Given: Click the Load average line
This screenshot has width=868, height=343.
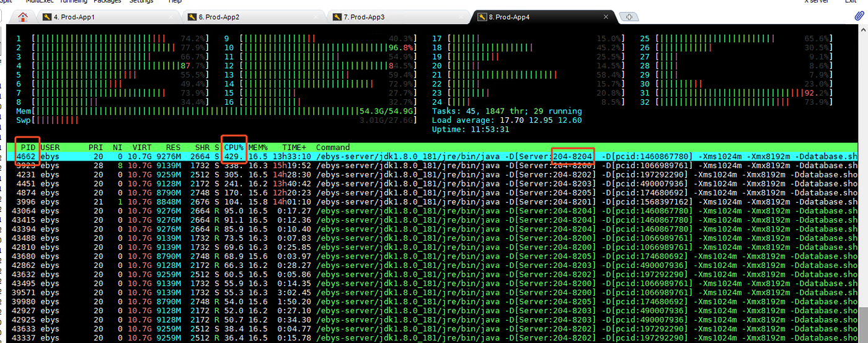Looking at the screenshot, I should tap(507, 120).
